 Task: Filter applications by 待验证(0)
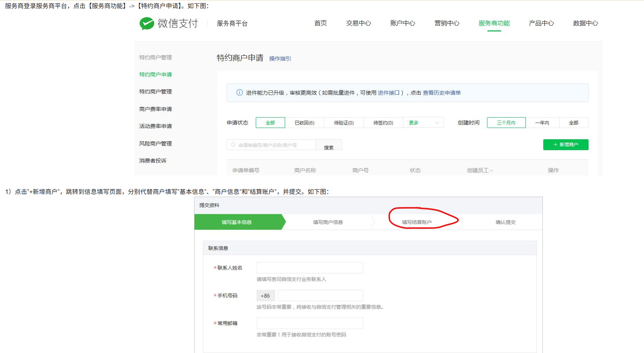(x=344, y=123)
